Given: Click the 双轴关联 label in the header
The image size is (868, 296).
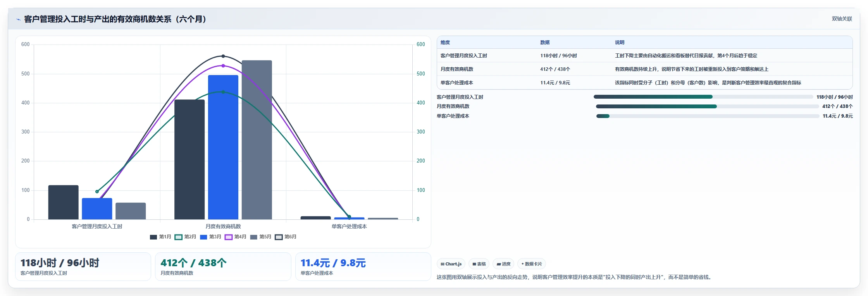Looking at the screenshot, I should click(x=842, y=19).
